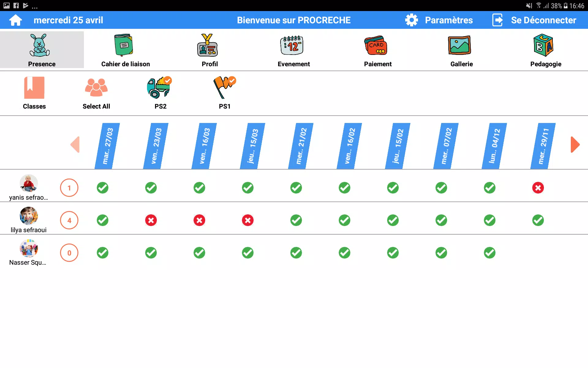Open the Profil badge icon
Screen dimensions: 588x368
click(207, 45)
